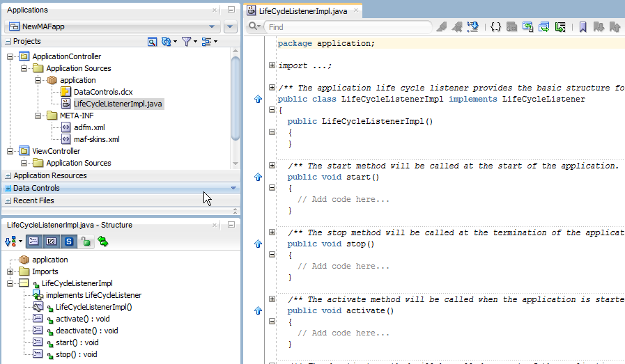Close the LifeCycleListenerImpl.java editor tab

[356, 10]
